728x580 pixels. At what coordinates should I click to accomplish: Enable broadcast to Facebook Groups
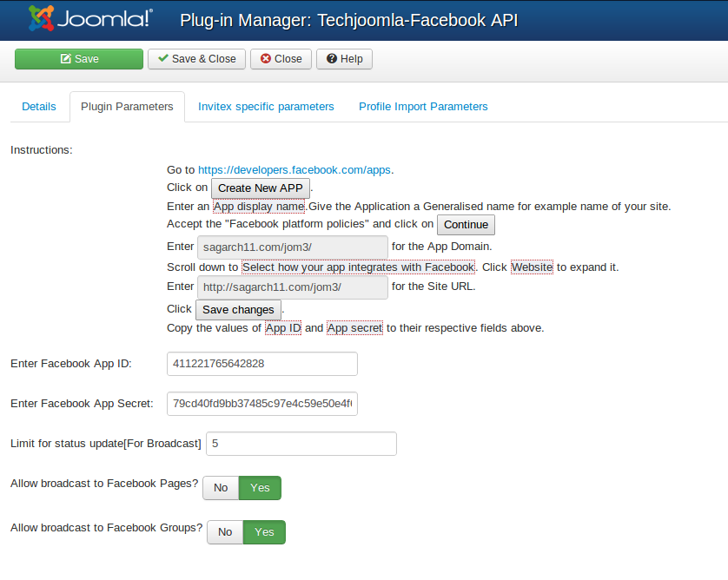pyautogui.click(x=264, y=532)
